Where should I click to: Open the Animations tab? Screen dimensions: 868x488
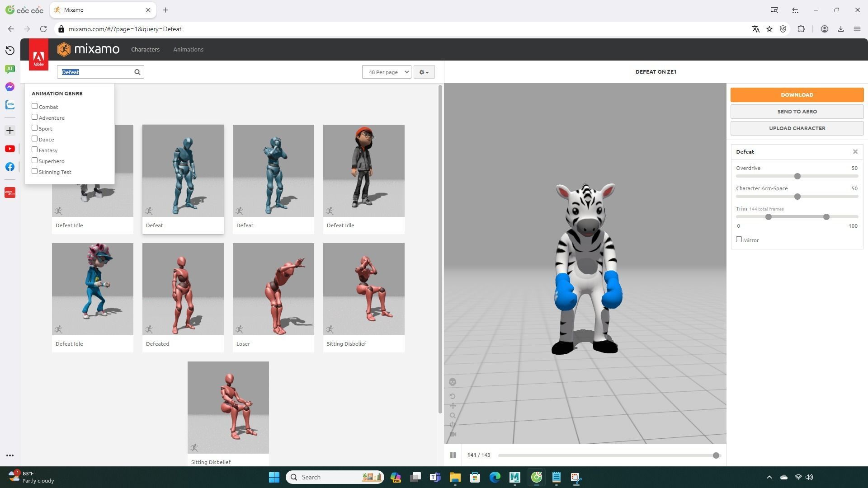click(x=188, y=49)
